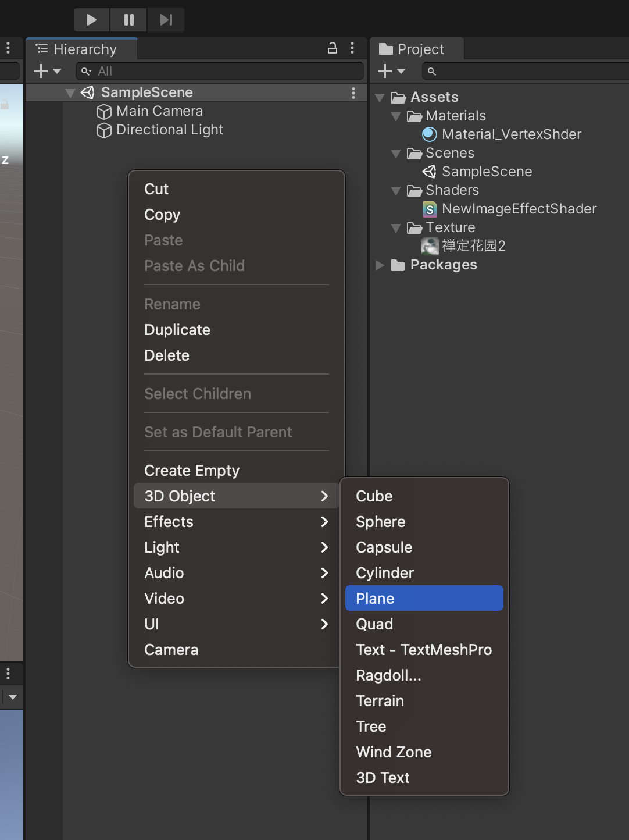Viewport: 629px width, 840px height.
Task: Click the NewImageEffectShader shader icon
Action: [x=429, y=208]
